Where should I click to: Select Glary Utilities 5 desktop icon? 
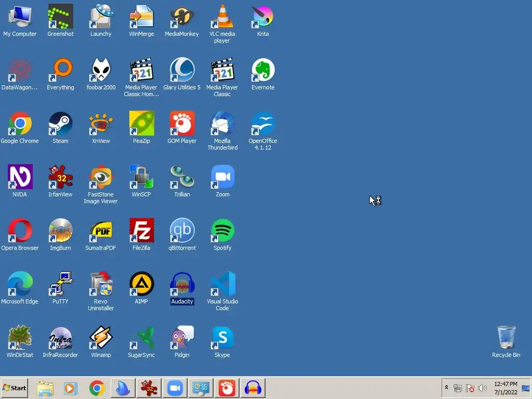pos(182,74)
